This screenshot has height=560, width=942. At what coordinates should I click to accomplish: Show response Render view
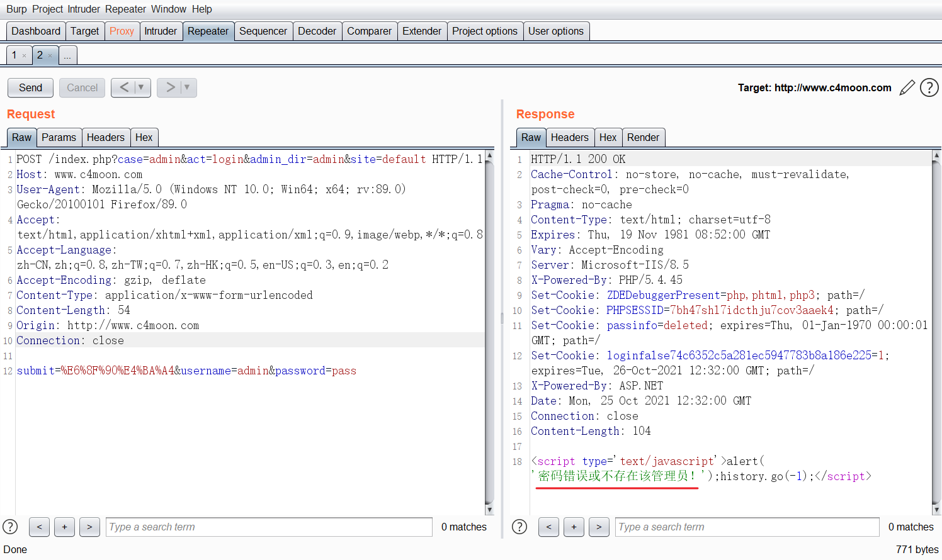click(644, 137)
